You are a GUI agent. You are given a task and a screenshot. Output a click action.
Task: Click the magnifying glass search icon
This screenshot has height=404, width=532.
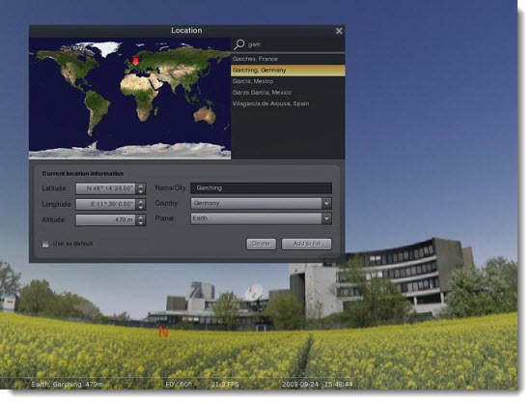pos(239,44)
